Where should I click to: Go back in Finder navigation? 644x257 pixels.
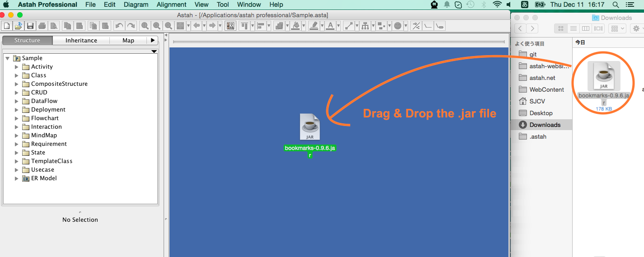pos(520,28)
